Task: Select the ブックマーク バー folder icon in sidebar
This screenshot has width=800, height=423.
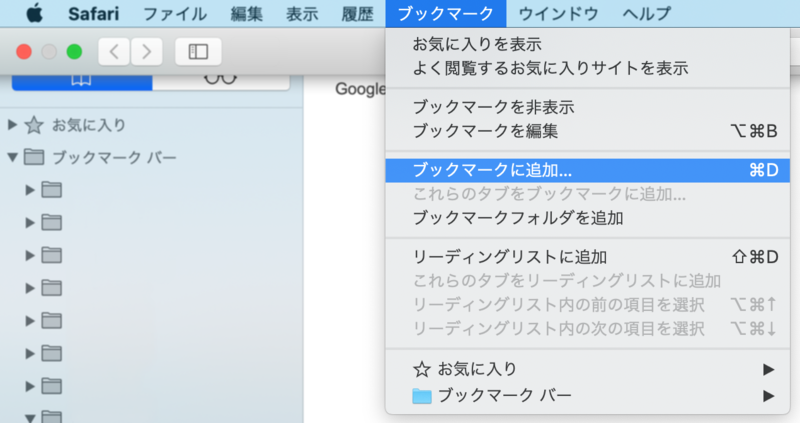Action: 34,157
